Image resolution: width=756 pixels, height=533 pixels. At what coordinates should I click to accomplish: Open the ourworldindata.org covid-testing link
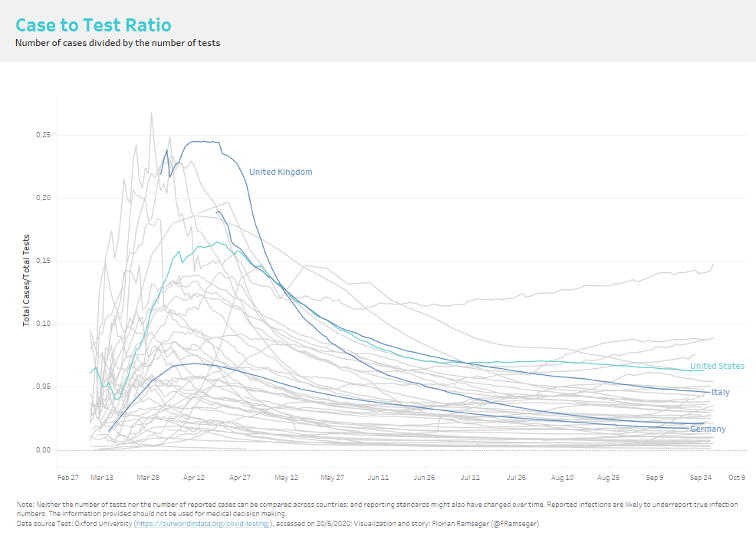coord(202,524)
